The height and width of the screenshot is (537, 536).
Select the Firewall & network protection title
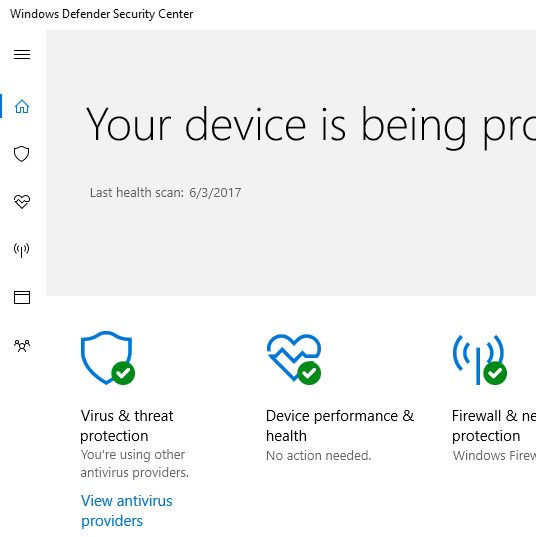pos(494,426)
